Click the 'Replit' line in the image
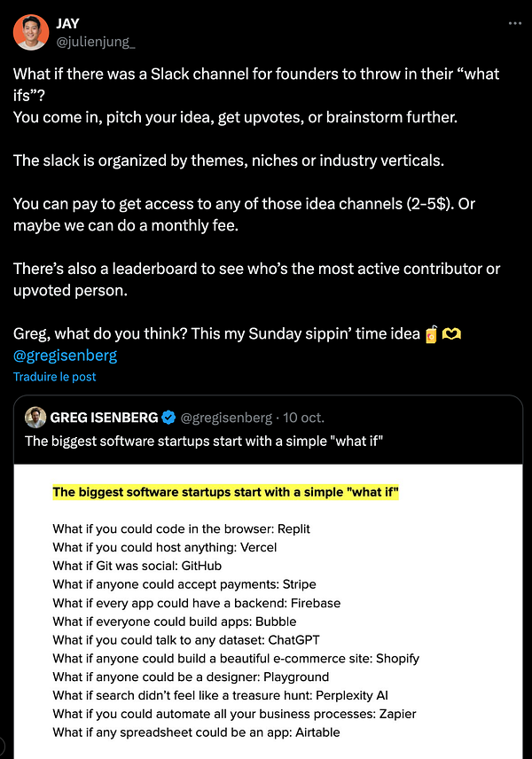 182,528
